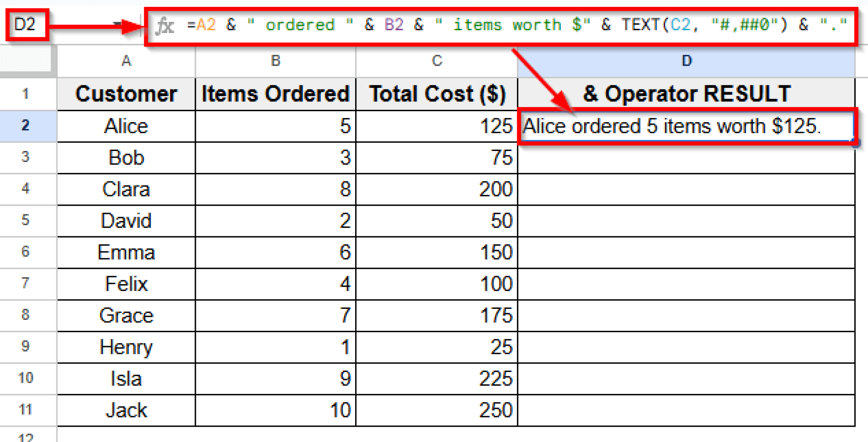Select Isla's Items Ordered value 9
Viewport: 868px width, 442px height.
(275, 378)
